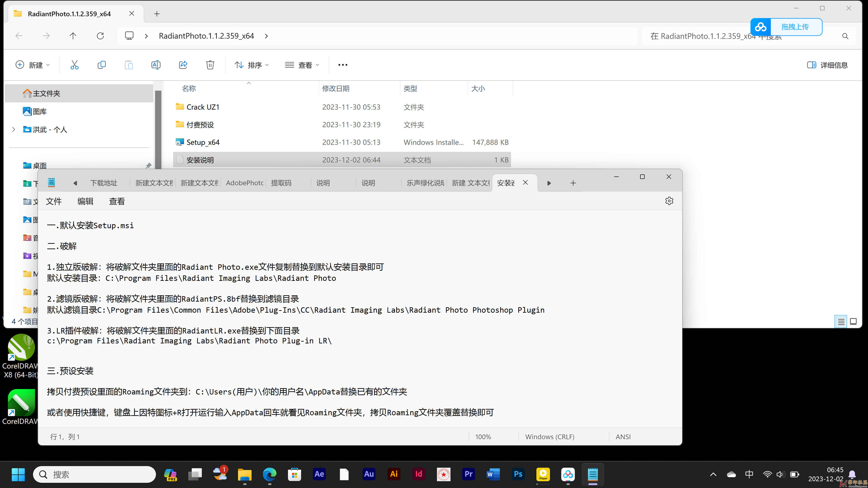Viewport: 868px width, 488px height.
Task: Open the three-dot more options menu
Action: tap(343, 65)
